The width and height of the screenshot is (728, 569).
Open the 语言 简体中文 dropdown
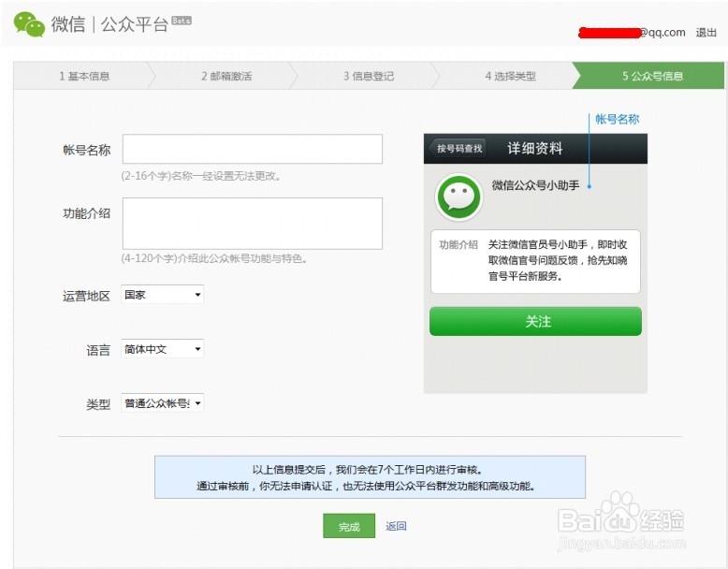[163, 349]
